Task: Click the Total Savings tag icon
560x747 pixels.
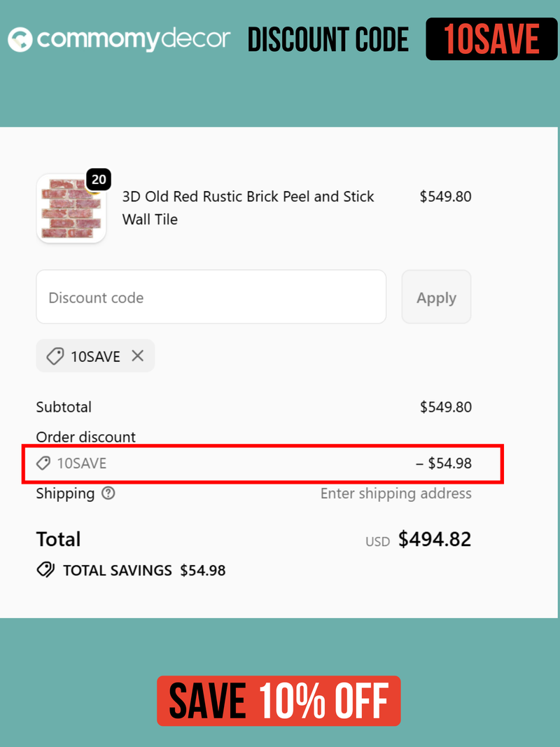Action: click(45, 570)
